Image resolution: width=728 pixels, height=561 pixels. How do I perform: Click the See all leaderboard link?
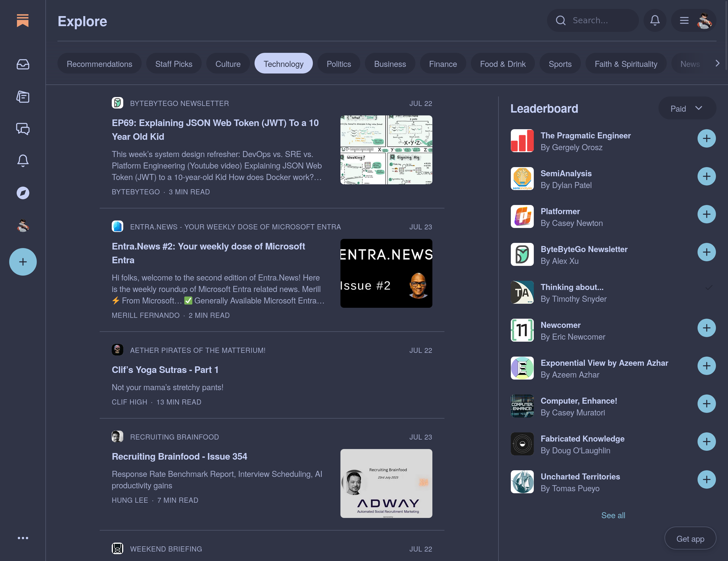(x=613, y=515)
